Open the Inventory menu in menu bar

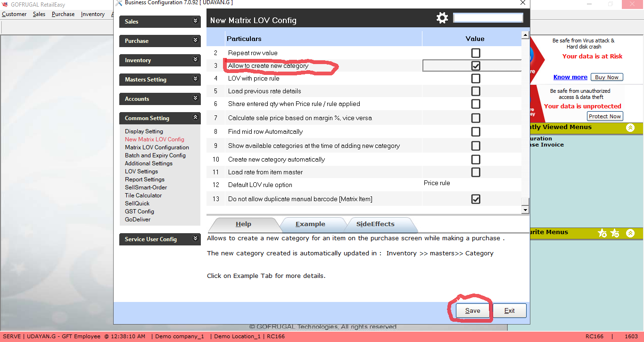(x=93, y=14)
